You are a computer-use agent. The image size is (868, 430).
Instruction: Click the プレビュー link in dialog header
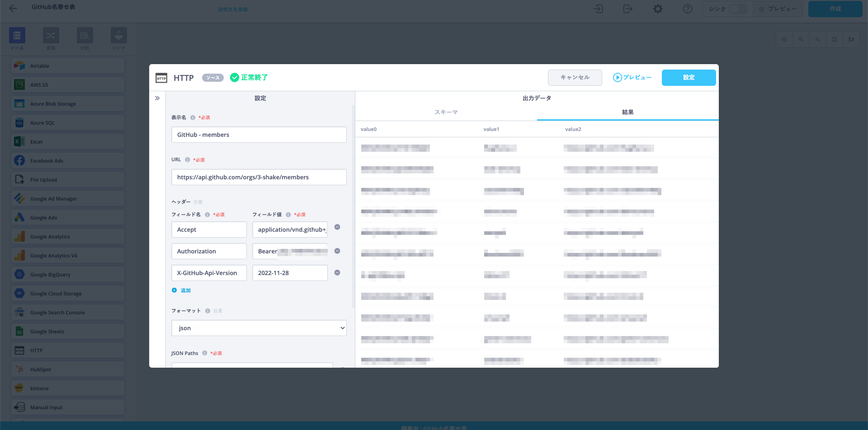pyautogui.click(x=632, y=78)
